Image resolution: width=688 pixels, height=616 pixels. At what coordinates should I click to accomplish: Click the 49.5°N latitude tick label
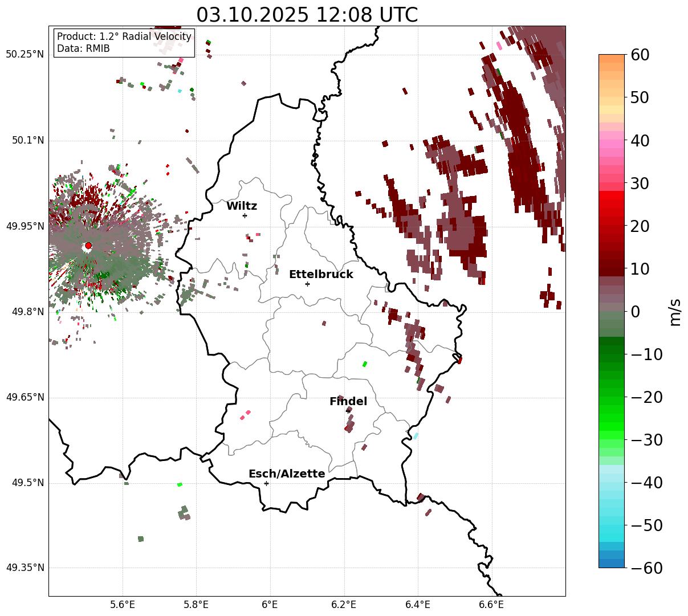coord(27,483)
